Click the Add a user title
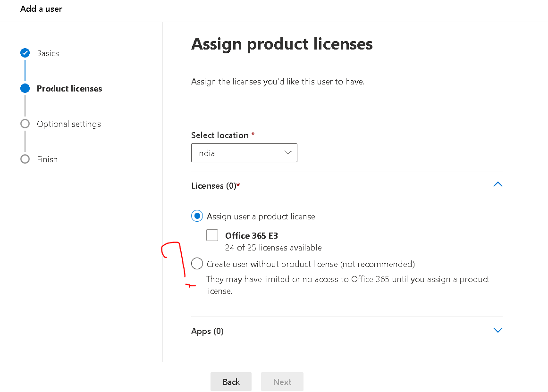The image size is (548, 392). click(41, 9)
